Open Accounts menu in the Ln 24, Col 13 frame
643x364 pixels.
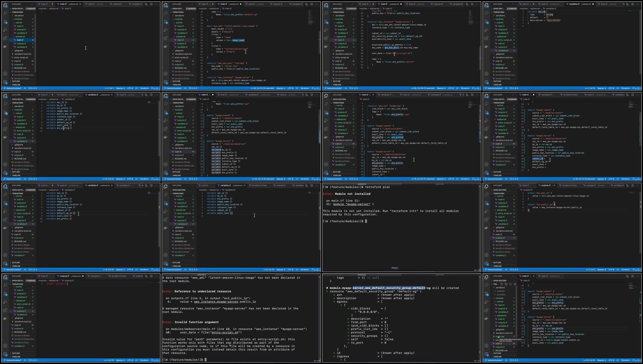click(165, 164)
